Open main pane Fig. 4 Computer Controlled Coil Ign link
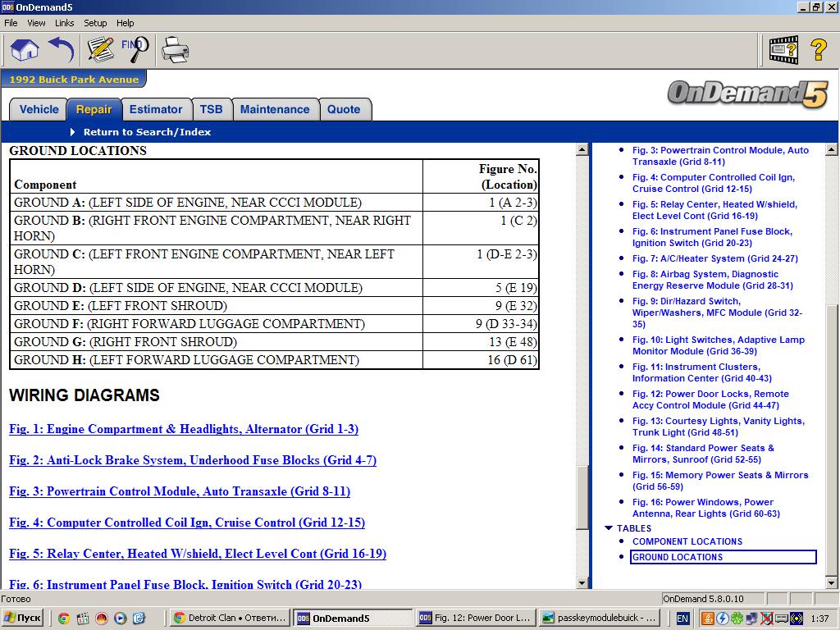 [187, 523]
